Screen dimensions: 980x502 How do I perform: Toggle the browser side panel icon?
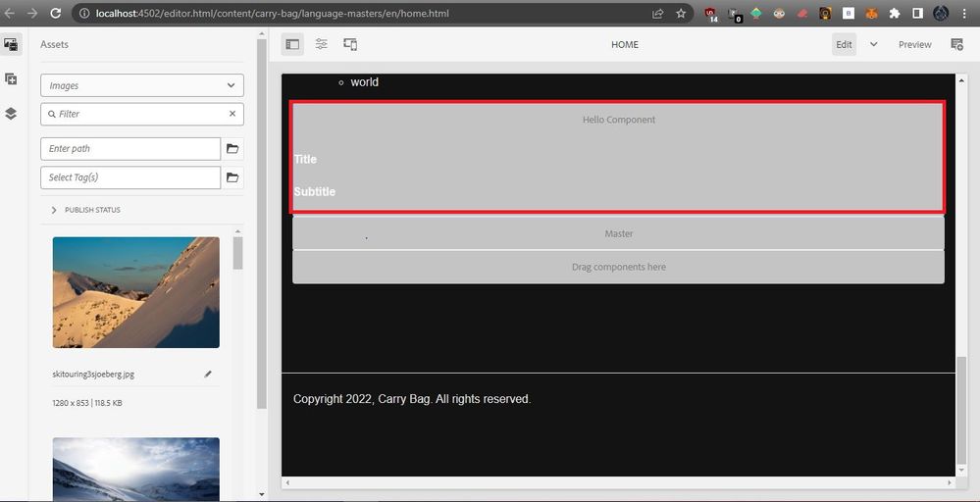[x=917, y=13]
